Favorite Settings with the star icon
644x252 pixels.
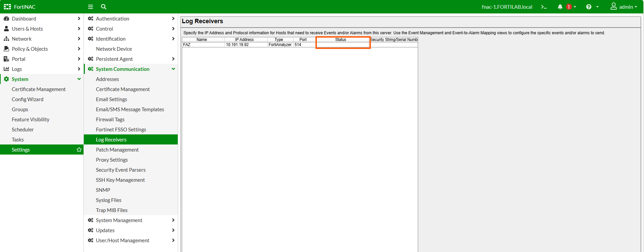(x=79, y=150)
